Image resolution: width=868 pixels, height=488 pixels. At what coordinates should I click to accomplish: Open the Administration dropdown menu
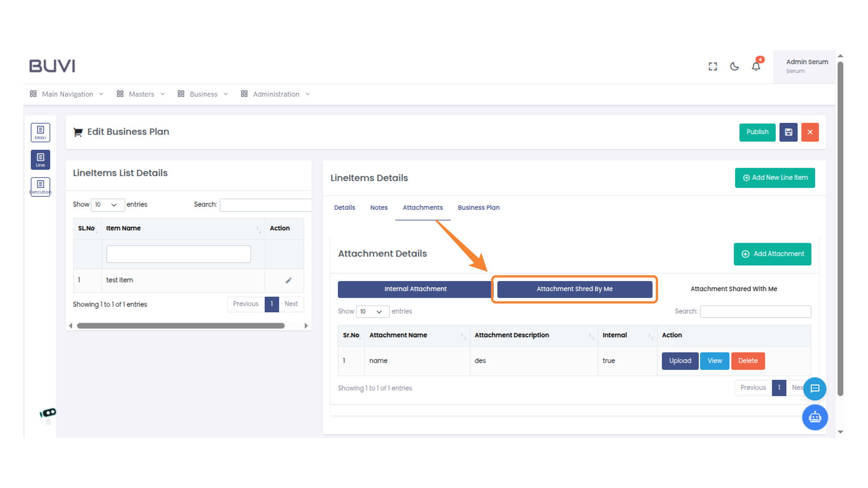point(275,94)
